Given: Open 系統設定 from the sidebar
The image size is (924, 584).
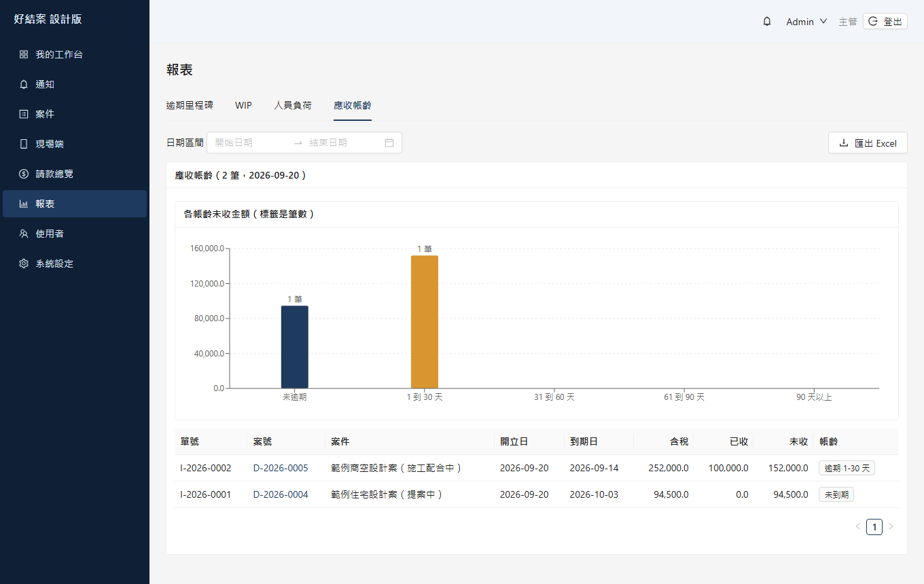Looking at the screenshot, I should point(75,263).
